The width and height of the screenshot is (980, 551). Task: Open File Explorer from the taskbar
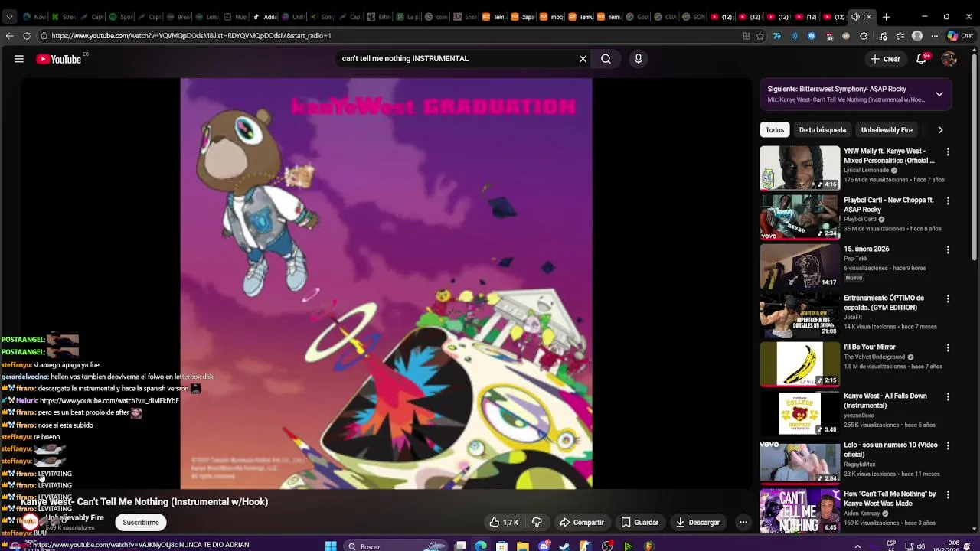click(x=523, y=546)
